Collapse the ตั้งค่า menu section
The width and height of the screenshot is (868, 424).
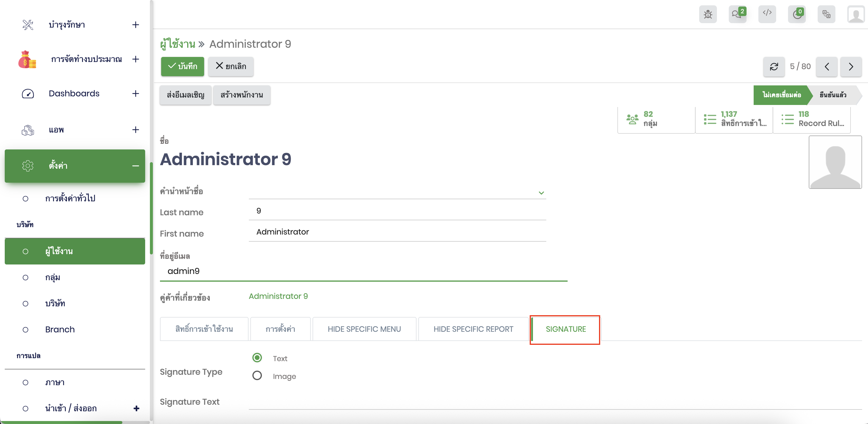click(x=135, y=166)
